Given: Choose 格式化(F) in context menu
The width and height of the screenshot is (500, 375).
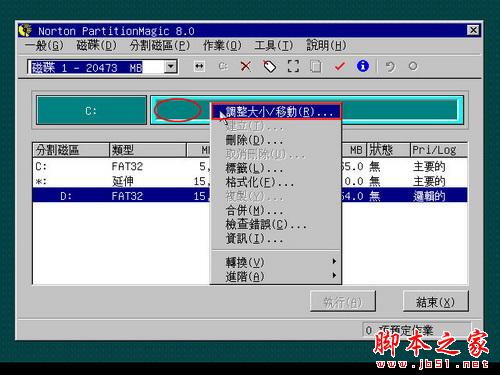Looking at the screenshot, I should [x=276, y=182].
